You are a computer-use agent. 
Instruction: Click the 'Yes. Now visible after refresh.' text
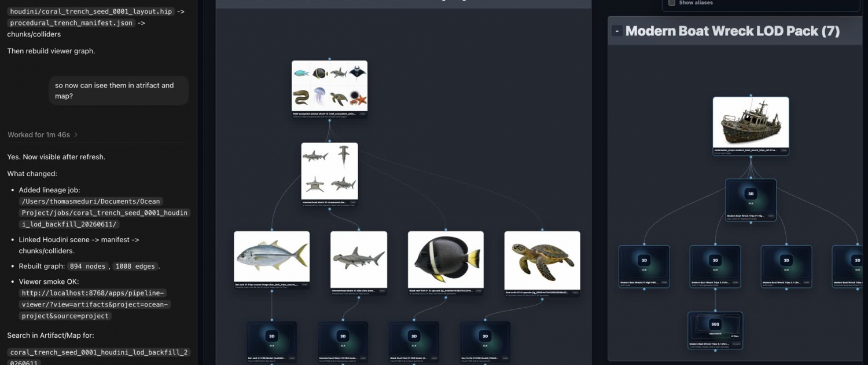pyautogui.click(x=56, y=157)
